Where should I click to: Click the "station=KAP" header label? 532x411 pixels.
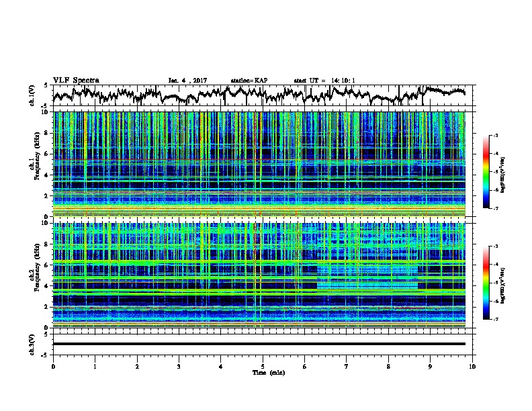click(x=249, y=81)
